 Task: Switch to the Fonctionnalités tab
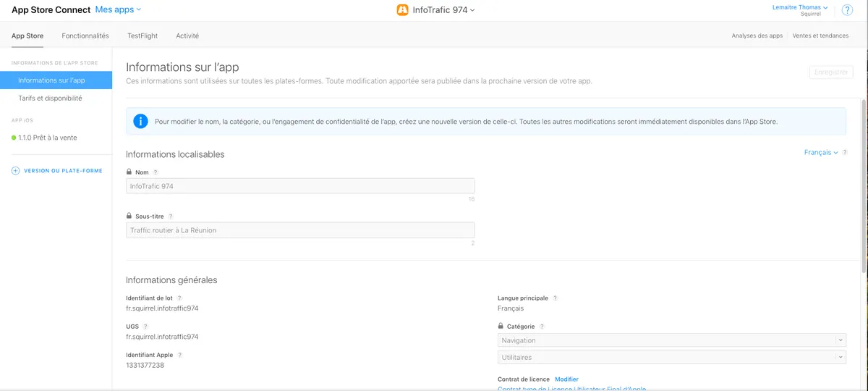[85, 35]
